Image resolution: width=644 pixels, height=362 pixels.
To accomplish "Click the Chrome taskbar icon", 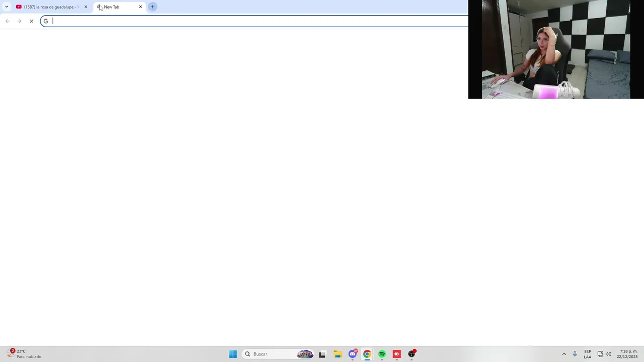I will click(x=367, y=354).
